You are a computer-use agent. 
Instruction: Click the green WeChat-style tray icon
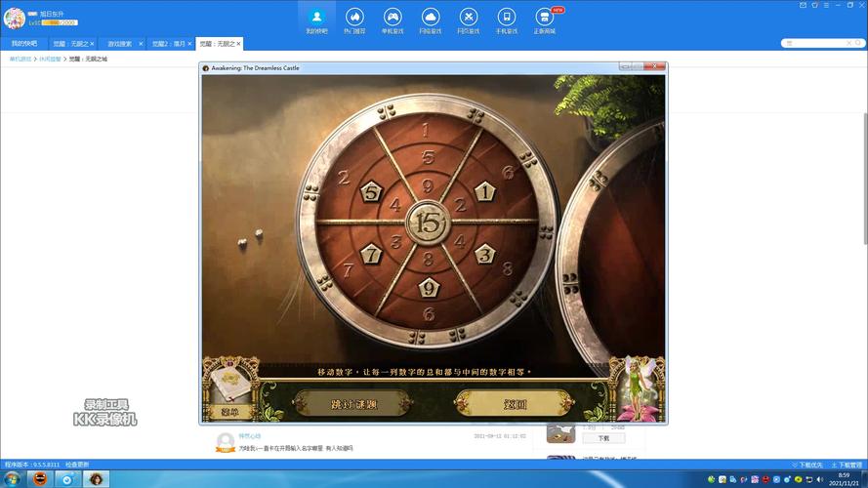[x=712, y=479]
